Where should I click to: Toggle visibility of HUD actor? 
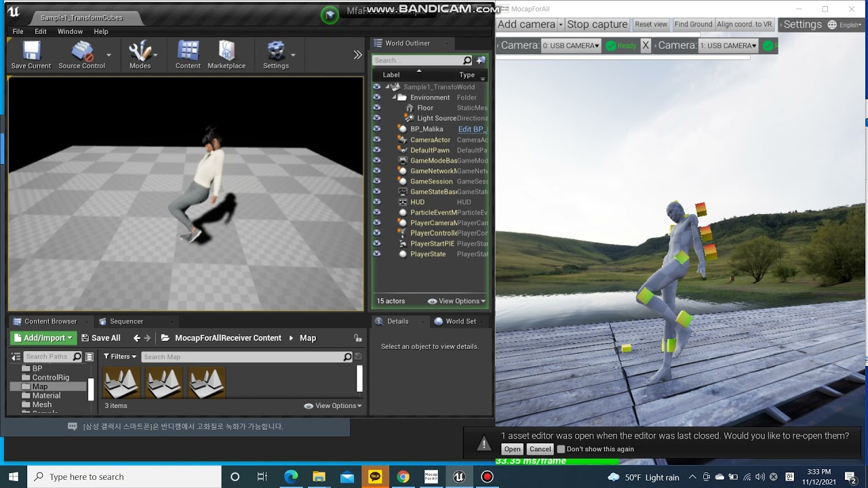376,202
